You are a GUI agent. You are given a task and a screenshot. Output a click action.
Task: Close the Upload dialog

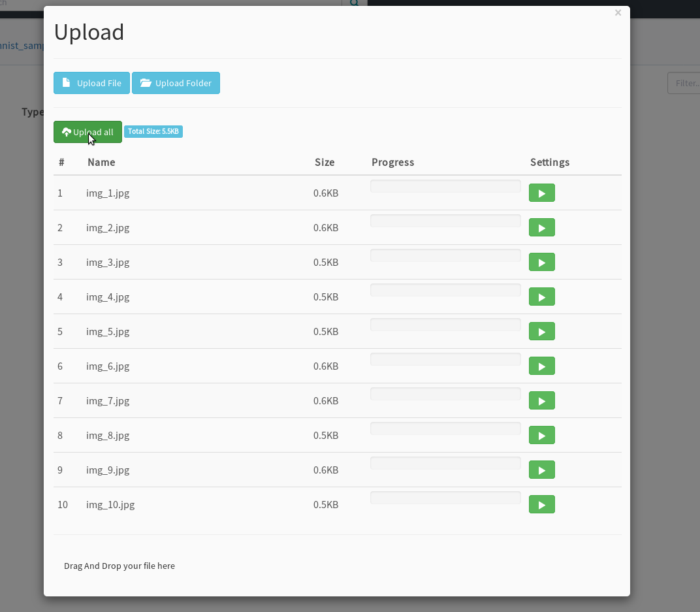(618, 13)
